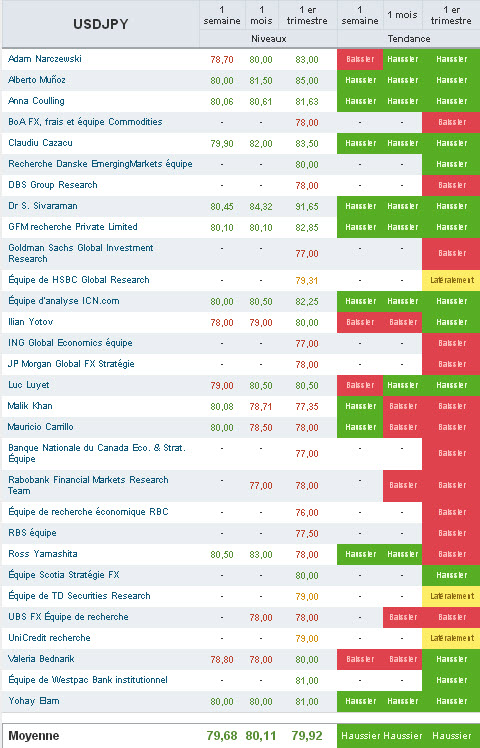The height and width of the screenshot is (748, 480).
Task: Click Dr S. Sivaraman's 91,65 quarterly forecast
Action: tap(307, 207)
